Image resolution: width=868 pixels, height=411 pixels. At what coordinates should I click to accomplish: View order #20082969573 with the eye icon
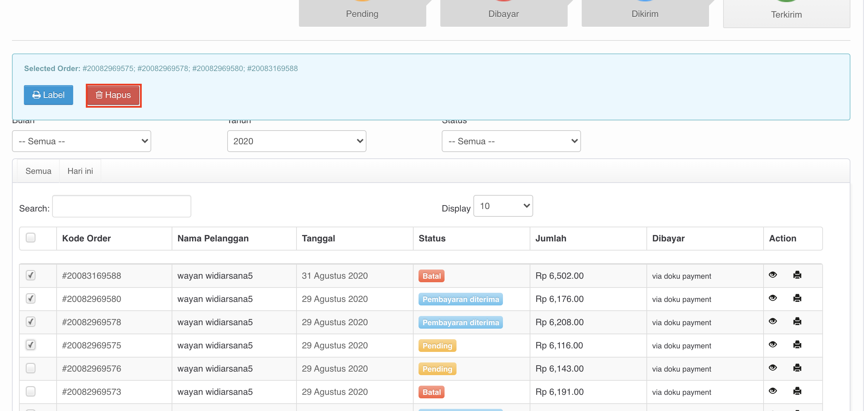773,391
